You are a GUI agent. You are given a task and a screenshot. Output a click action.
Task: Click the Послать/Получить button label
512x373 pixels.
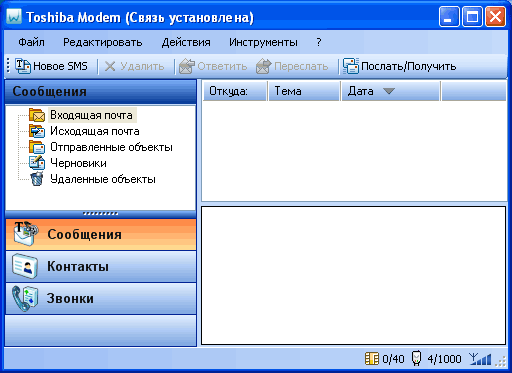(x=409, y=66)
